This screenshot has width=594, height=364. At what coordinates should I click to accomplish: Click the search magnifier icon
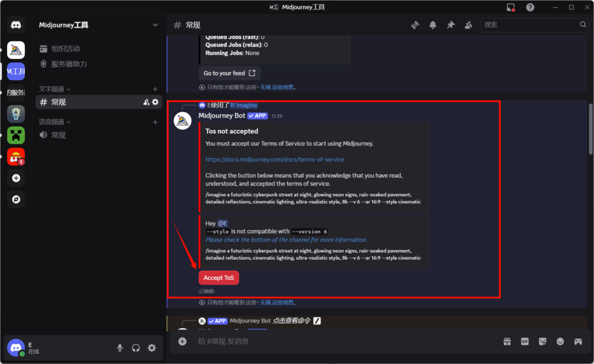pos(582,24)
